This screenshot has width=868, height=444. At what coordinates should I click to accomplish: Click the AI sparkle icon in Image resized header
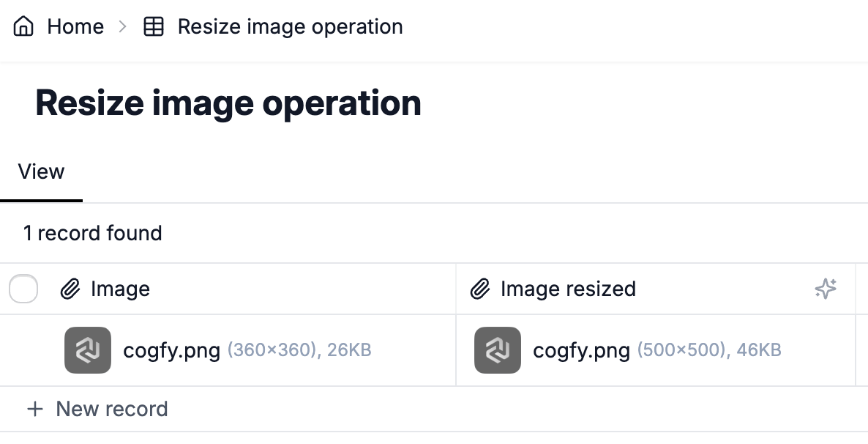pos(826,289)
